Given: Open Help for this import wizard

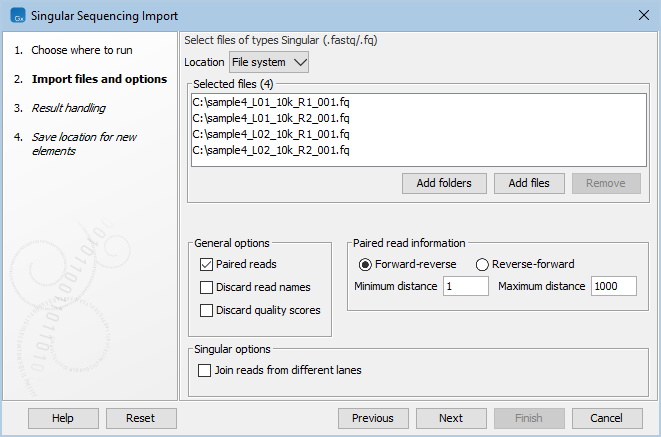Looking at the screenshot, I should pos(63,418).
